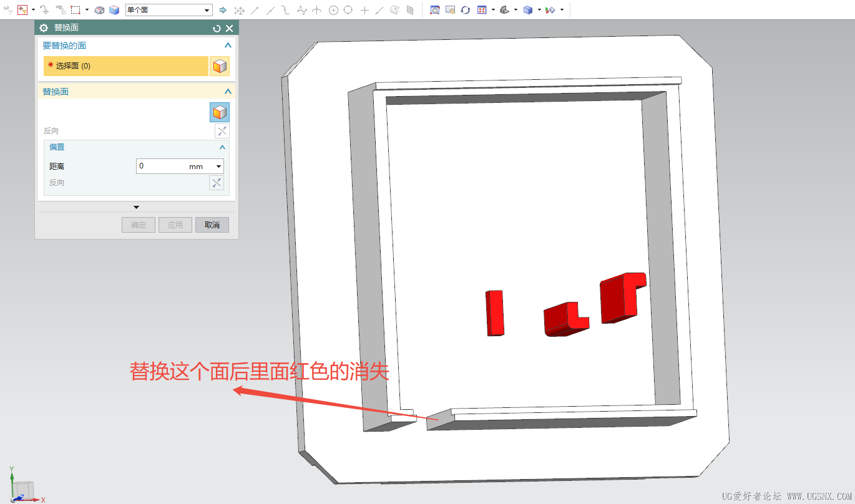Open the mm units dropdown for 距离
This screenshot has width=855, height=504.
click(x=218, y=166)
